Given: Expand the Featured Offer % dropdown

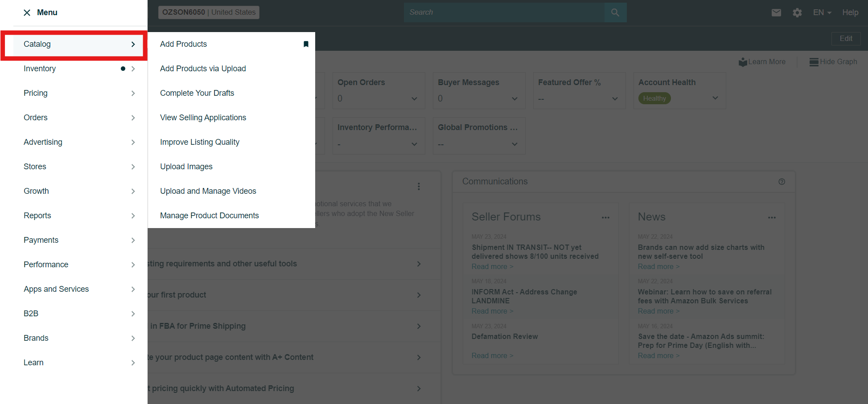Looking at the screenshot, I should point(615,98).
